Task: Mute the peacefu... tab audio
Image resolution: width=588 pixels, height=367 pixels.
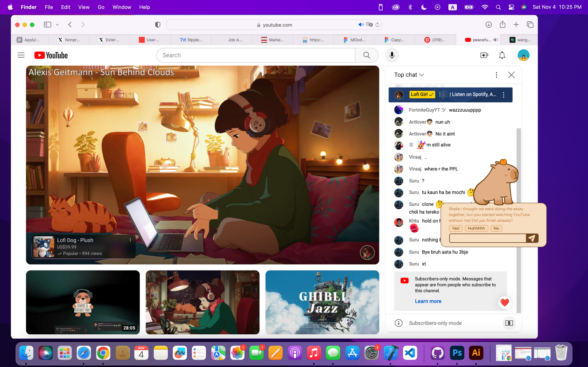Action: pos(495,40)
